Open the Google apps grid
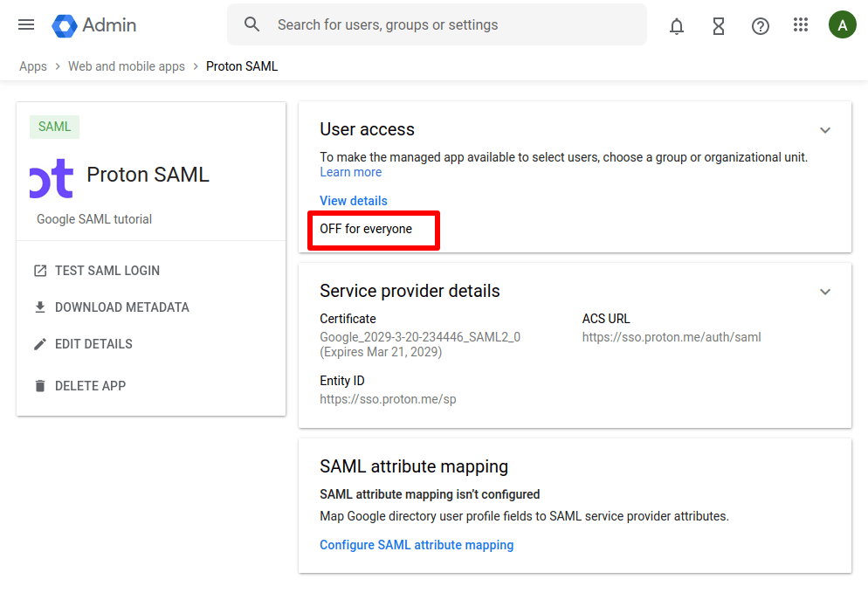 pos(801,25)
